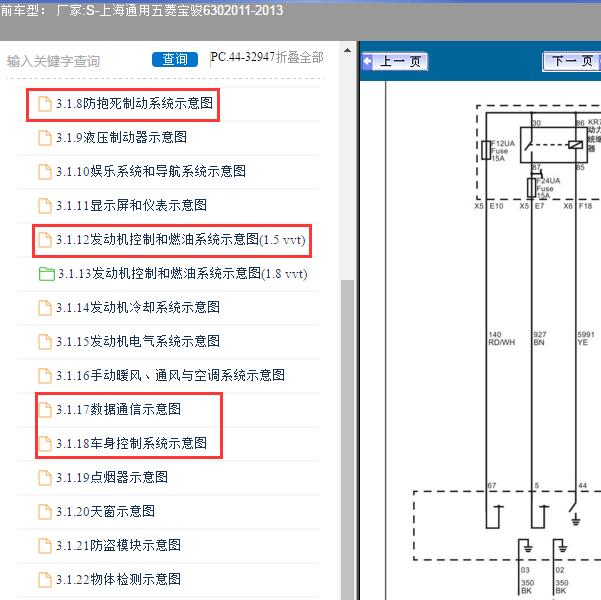Click the document icon beside 3.1.17数据通信示意图
This screenshot has height=600, width=601.
click(45, 409)
